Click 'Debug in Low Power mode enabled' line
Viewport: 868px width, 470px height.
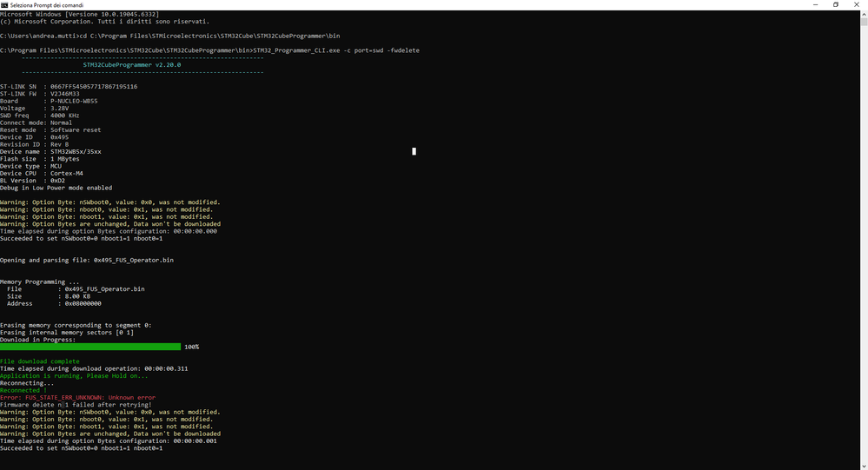(56, 188)
